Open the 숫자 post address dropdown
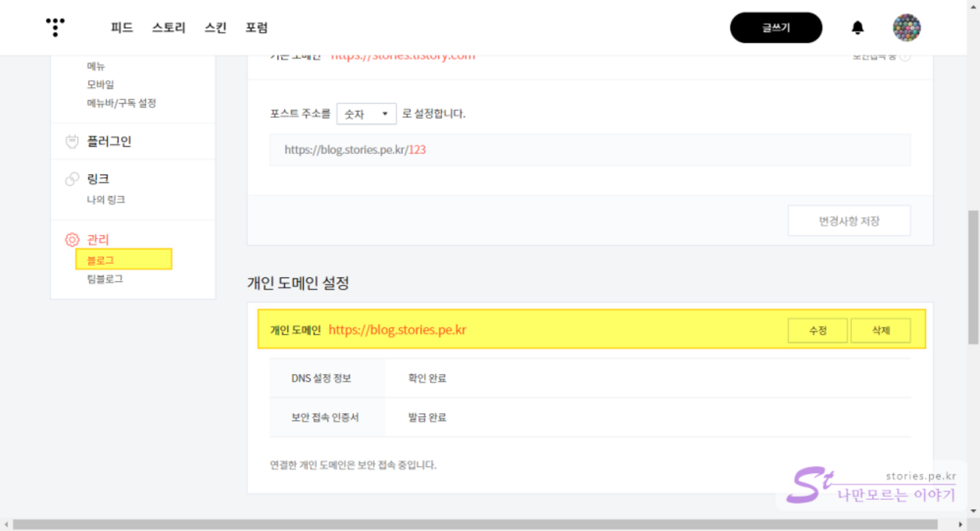 pos(366,114)
